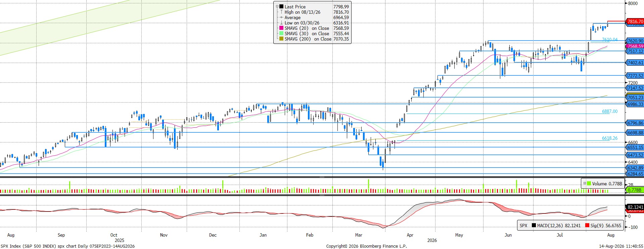644x249 pixels.
Task: Click the black Last Price color swatch
Action: point(281,6)
